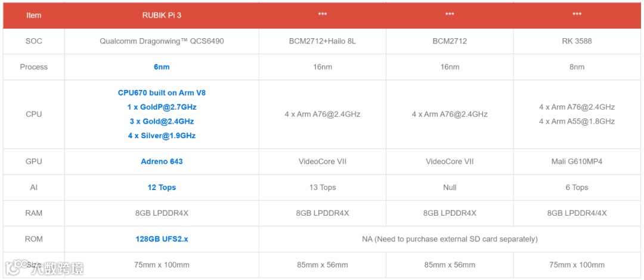644x280 pixels.
Task: Select the '8GB LPDDR4/4X' cell
Action: 577,213
